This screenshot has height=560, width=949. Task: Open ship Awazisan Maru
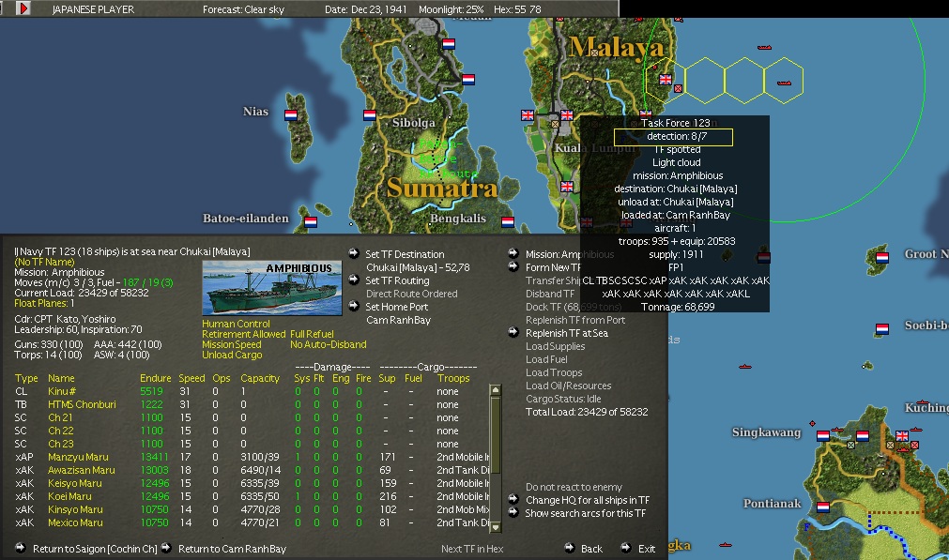(81, 470)
